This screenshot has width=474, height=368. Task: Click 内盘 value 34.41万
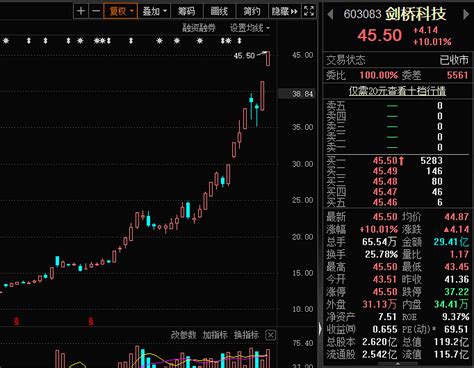(451, 304)
